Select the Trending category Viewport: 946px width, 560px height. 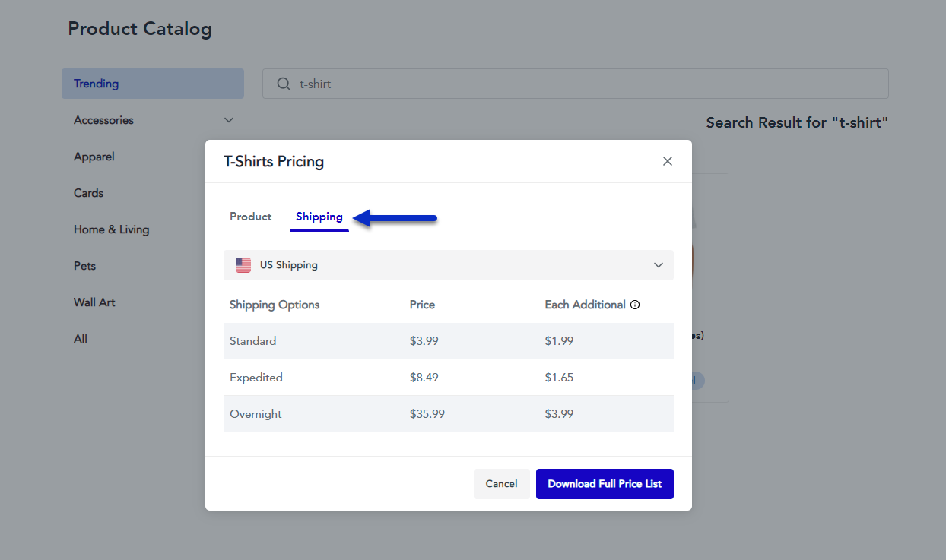96,84
